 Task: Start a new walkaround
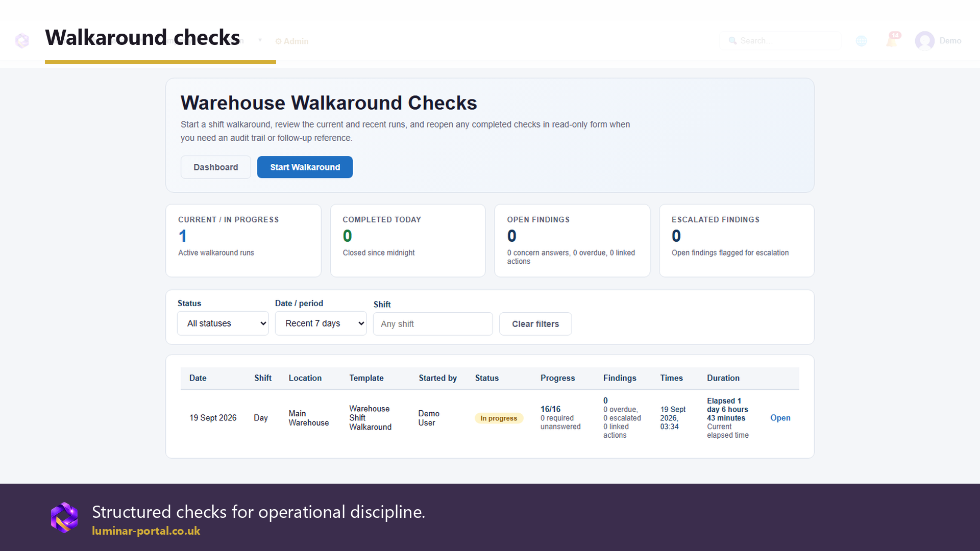305,167
